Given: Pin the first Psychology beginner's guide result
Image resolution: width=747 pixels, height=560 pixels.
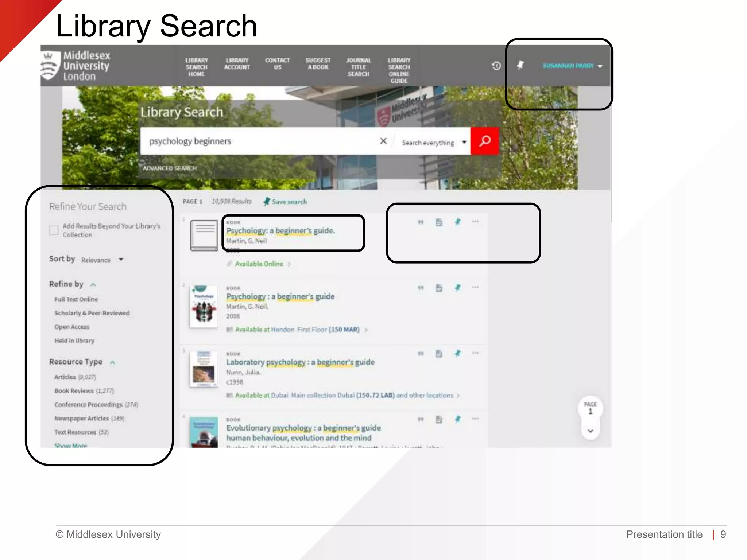Looking at the screenshot, I should (x=458, y=222).
